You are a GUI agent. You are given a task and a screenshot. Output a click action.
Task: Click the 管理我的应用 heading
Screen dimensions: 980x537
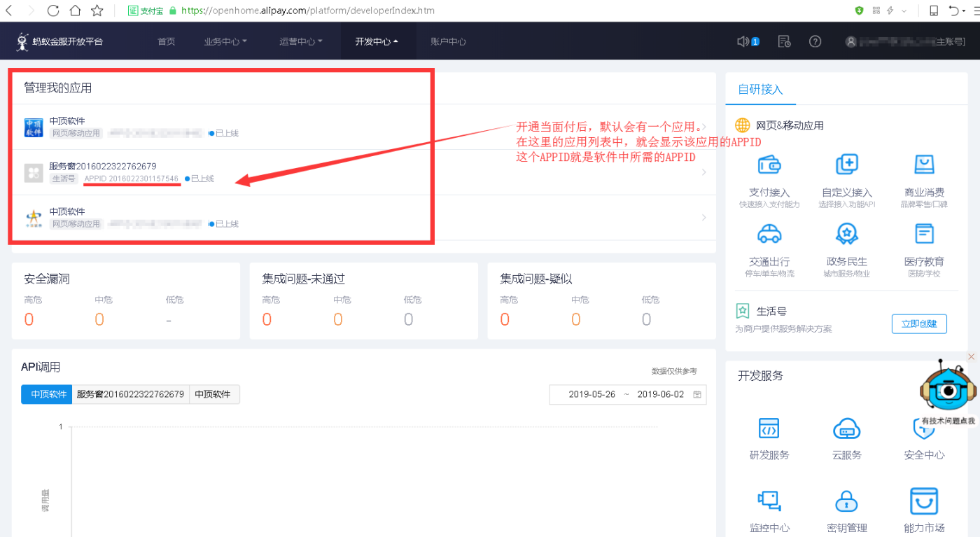[x=58, y=88]
